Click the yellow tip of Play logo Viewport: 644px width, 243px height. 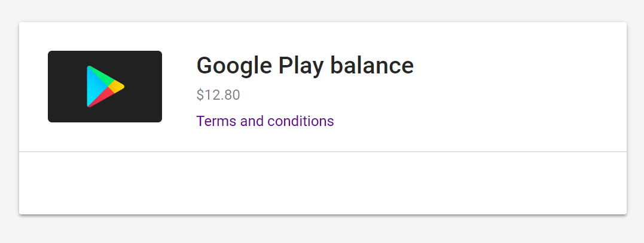point(117,87)
